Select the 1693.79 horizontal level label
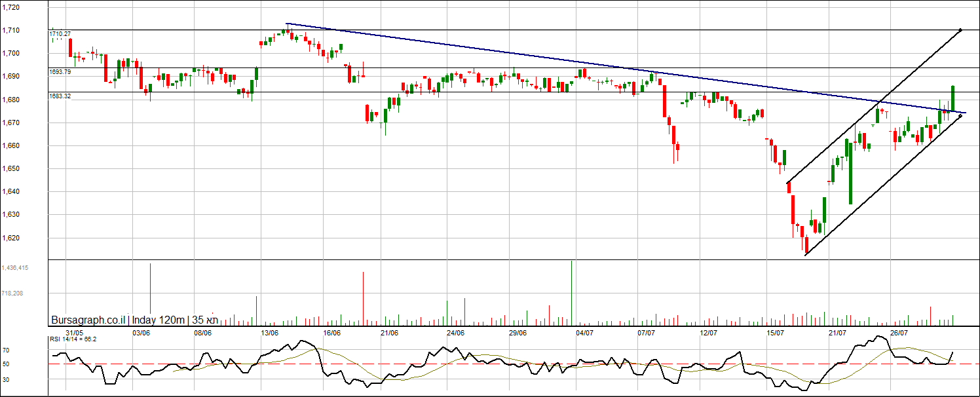The image size is (980, 397). click(x=60, y=71)
